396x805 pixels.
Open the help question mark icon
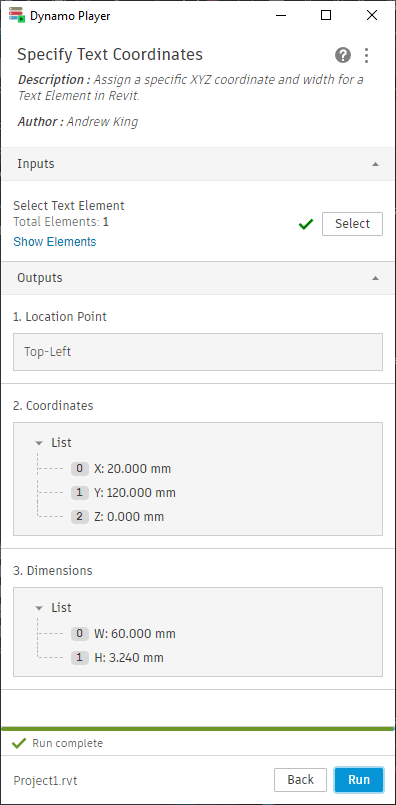coord(343,55)
